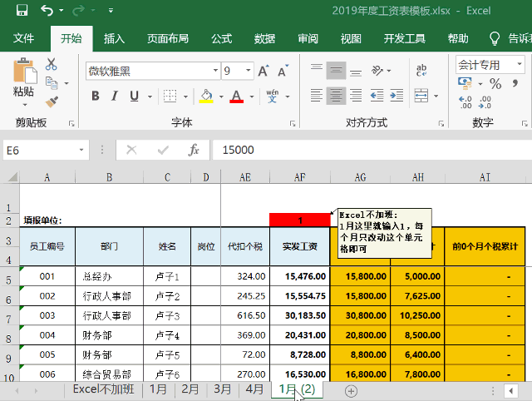This screenshot has height=401, width=532.
Task: Click Increase Font Size icon
Action: [x=264, y=71]
